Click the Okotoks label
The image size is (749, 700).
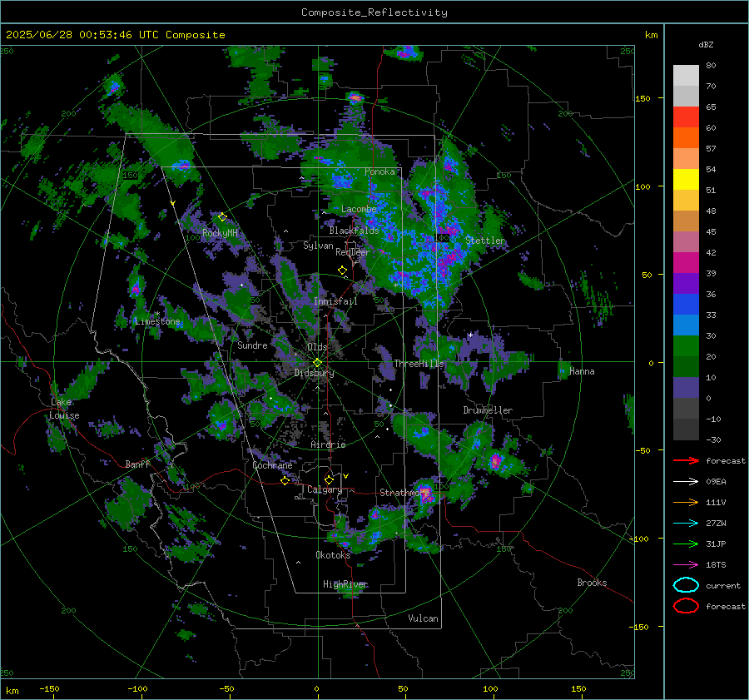pos(333,554)
